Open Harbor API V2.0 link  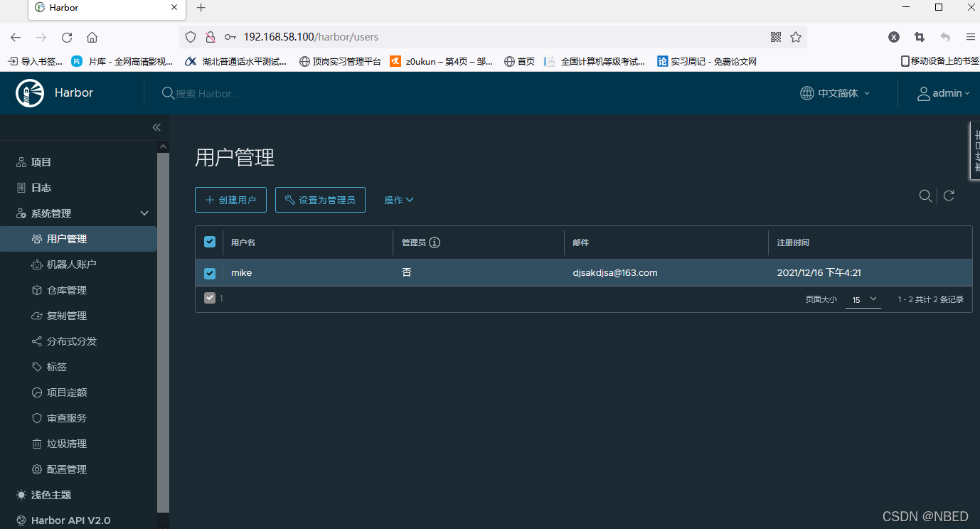pyautogui.click(x=70, y=520)
